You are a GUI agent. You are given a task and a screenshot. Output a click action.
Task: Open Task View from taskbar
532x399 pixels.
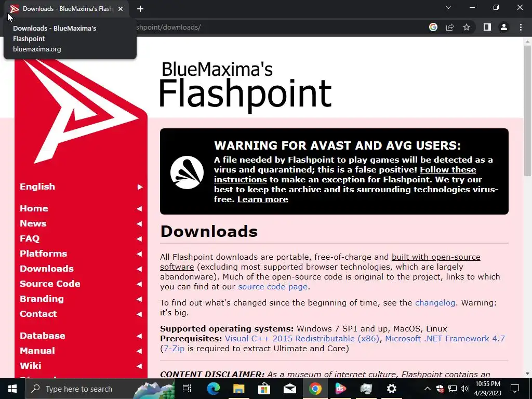pos(187,389)
